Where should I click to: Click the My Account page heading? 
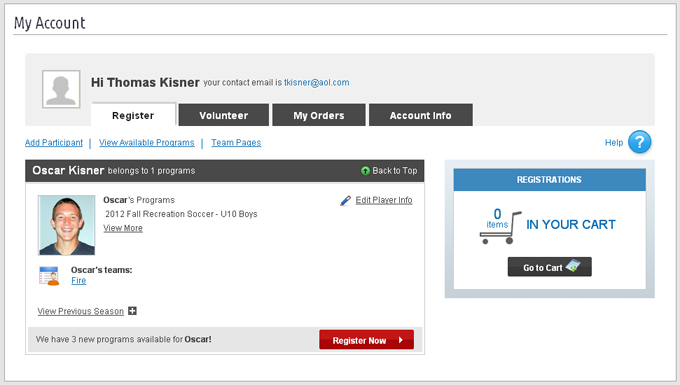click(49, 23)
